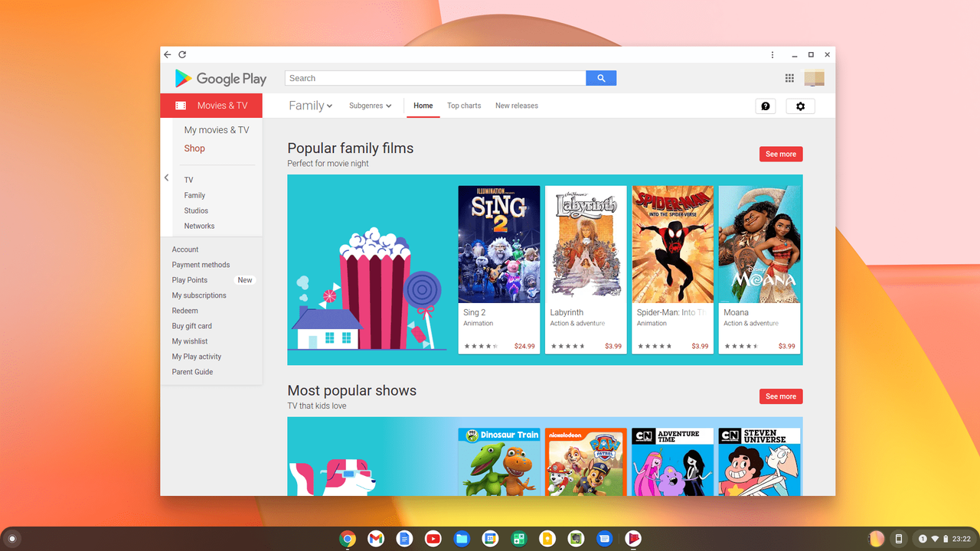980x551 pixels.
Task: Open Google Keep from the shelf
Action: pos(547,539)
